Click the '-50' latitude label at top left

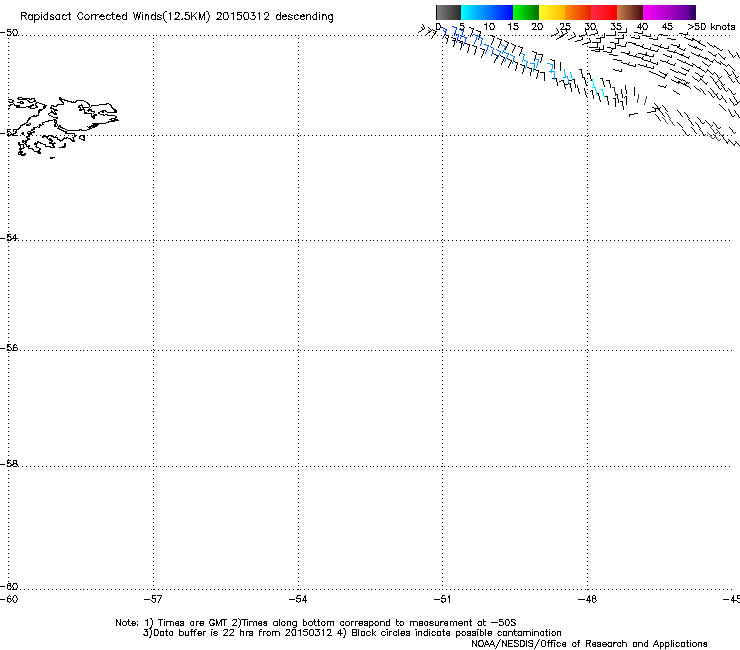(9, 33)
